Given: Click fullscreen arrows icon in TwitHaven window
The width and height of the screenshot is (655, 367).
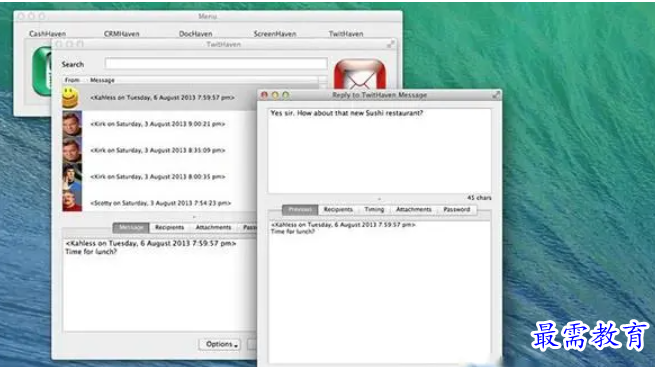Looking at the screenshot, I should pyautogui.click(x=391, y=44).
